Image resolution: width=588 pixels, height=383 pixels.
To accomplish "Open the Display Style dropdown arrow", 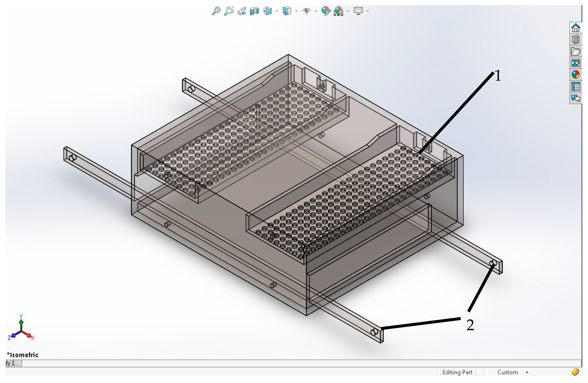I will 296,11.
